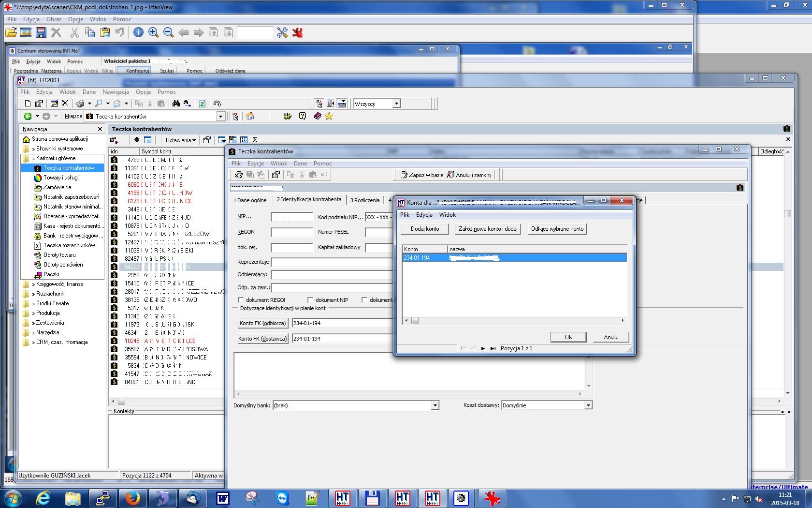Click the IrfanView zoom in magnifier icon

tap(153, 32)
